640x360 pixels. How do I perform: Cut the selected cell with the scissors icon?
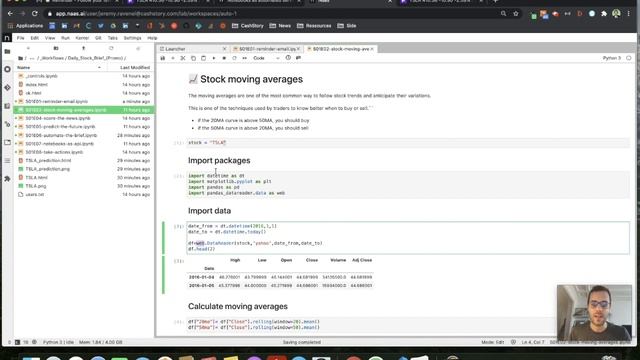click(183, 58)
